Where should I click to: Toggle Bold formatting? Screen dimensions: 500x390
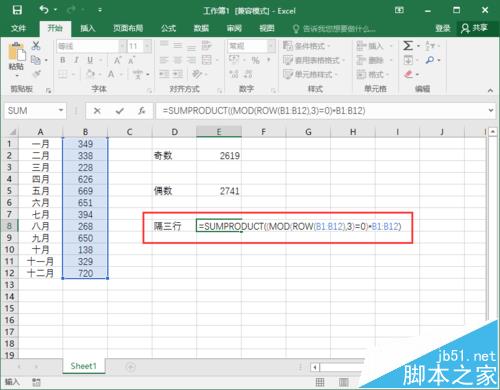click(63, 60)
